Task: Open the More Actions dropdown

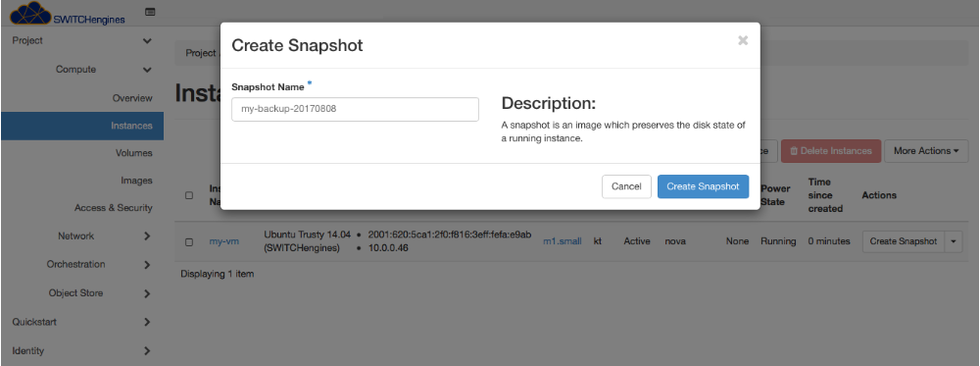Action: [926, 151]
